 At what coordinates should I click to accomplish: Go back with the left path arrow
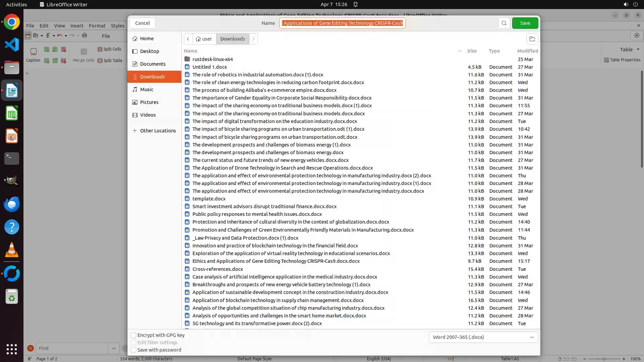click(x=188, y=39)
